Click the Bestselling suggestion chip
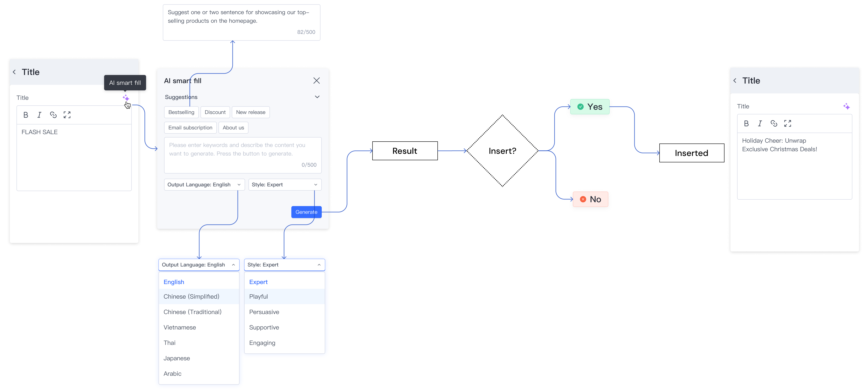This screenshot has width=868, height=389. click(181, 112)
